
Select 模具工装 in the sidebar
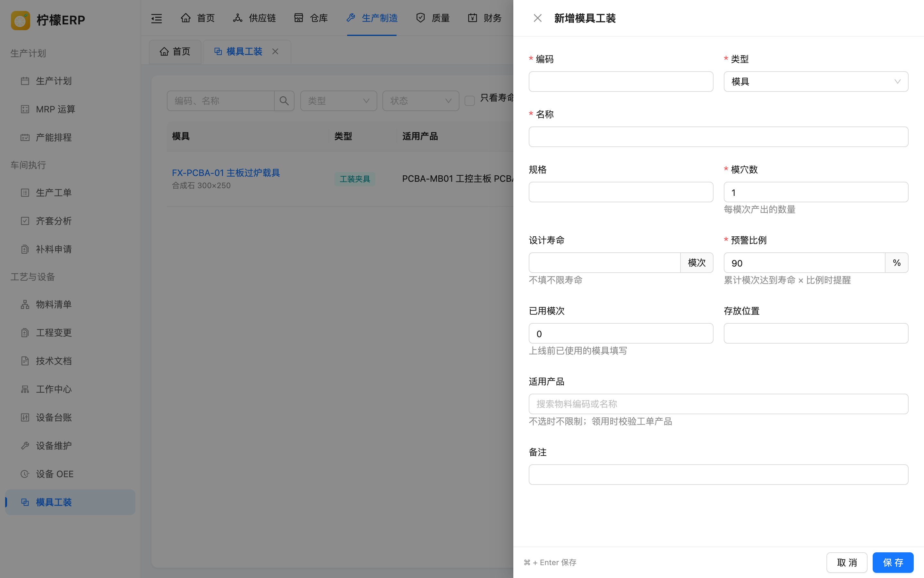pos(70,502)
